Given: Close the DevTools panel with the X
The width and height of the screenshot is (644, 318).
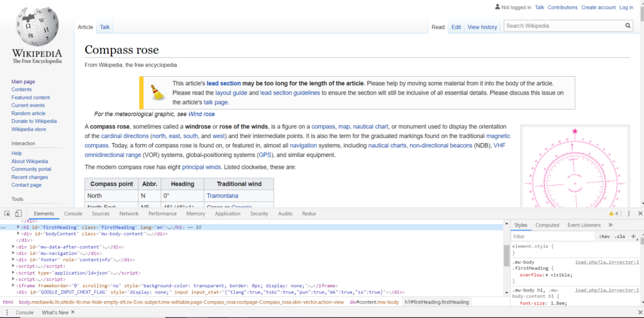Looking at the screenshot, I should [640, 213].
